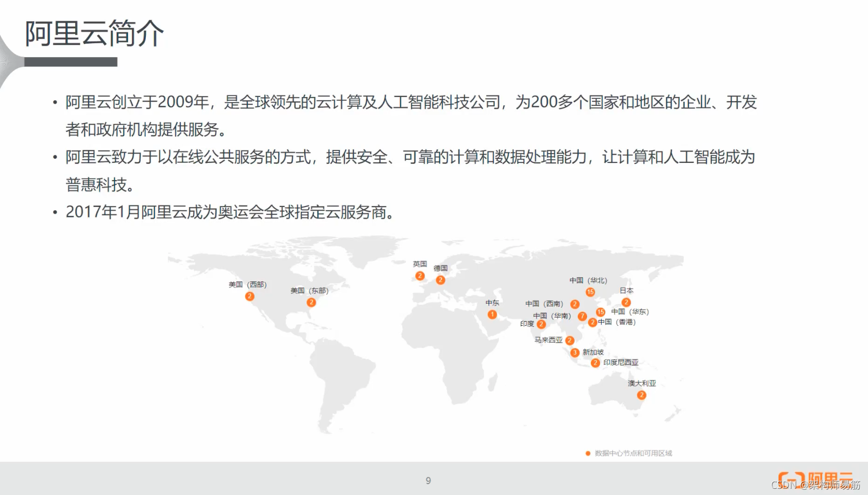Click the 3 marker beside 新加坡

click(575, 352)
